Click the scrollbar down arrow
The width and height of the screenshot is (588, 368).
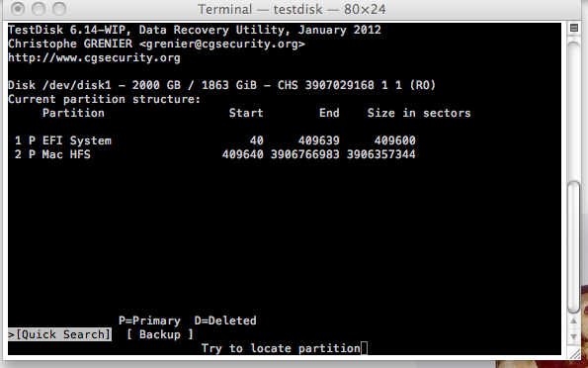point(574,336)
